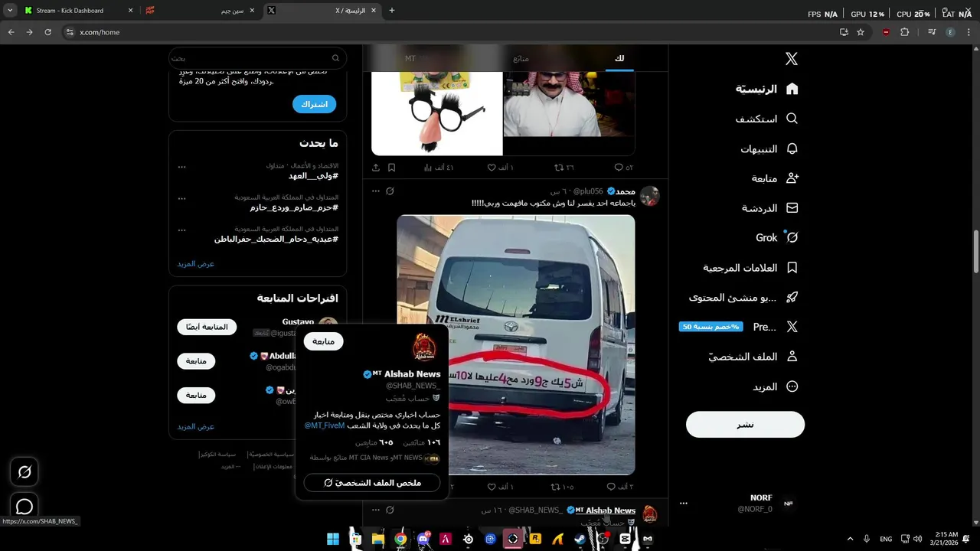Click the search (بحث) input field
Image resolution: width=980 pixels, height=551 pixels.
257,58
